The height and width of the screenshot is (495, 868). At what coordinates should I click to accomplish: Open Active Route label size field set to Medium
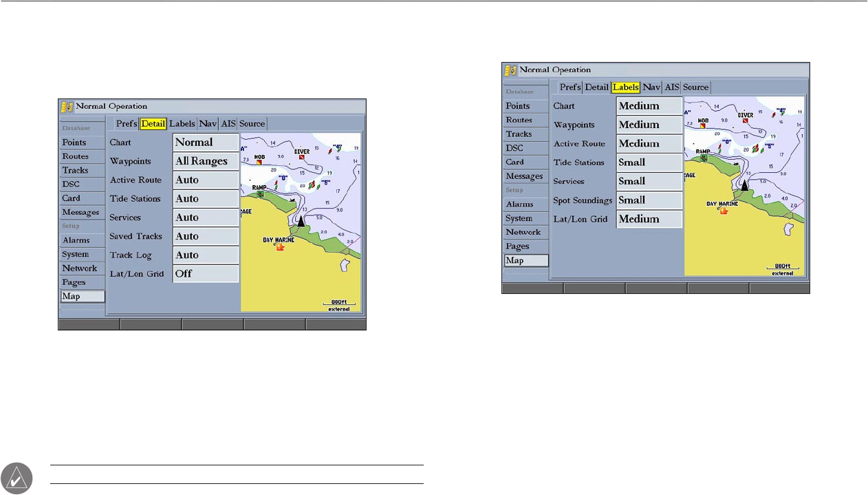[x=649, y=144]
